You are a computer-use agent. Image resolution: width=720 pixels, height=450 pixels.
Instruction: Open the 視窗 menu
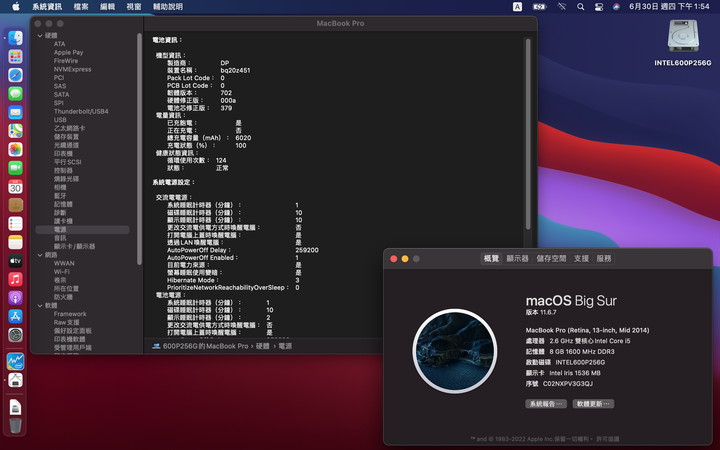pos(134,6)
